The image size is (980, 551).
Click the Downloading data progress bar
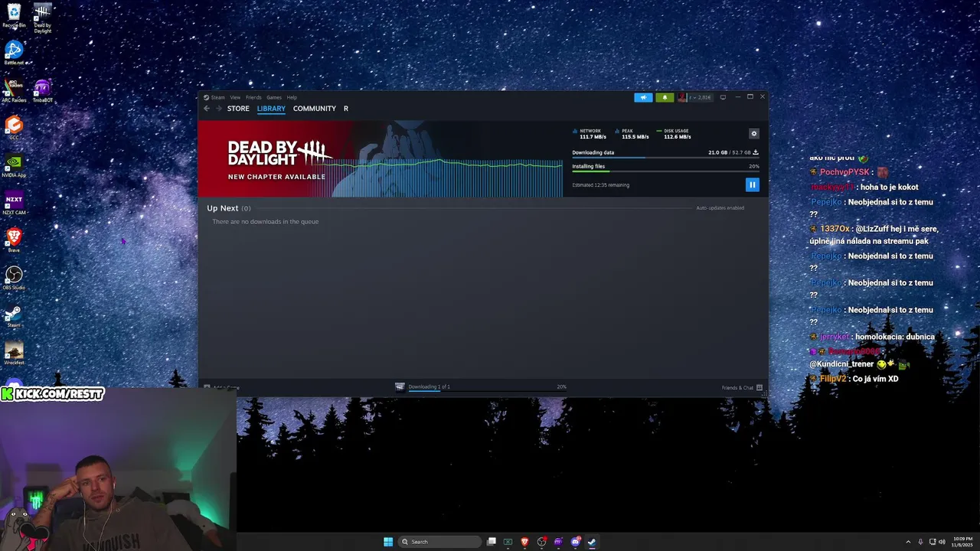(665, 158)
